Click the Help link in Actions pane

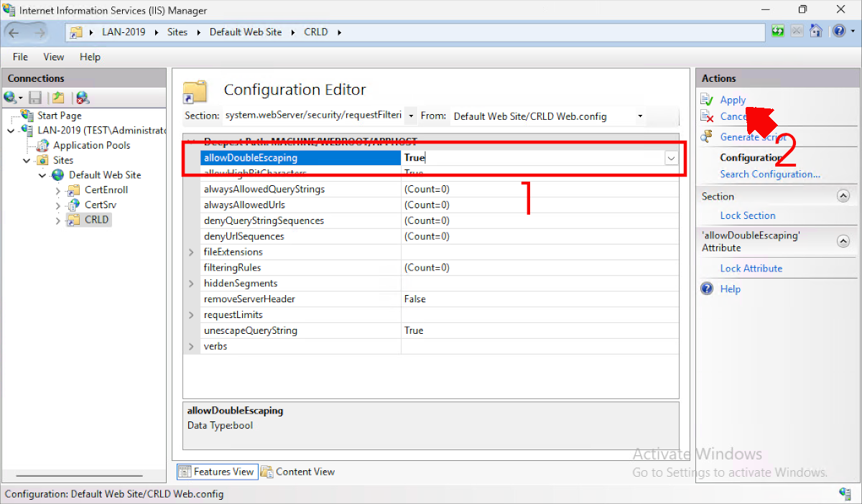(731, 289)
